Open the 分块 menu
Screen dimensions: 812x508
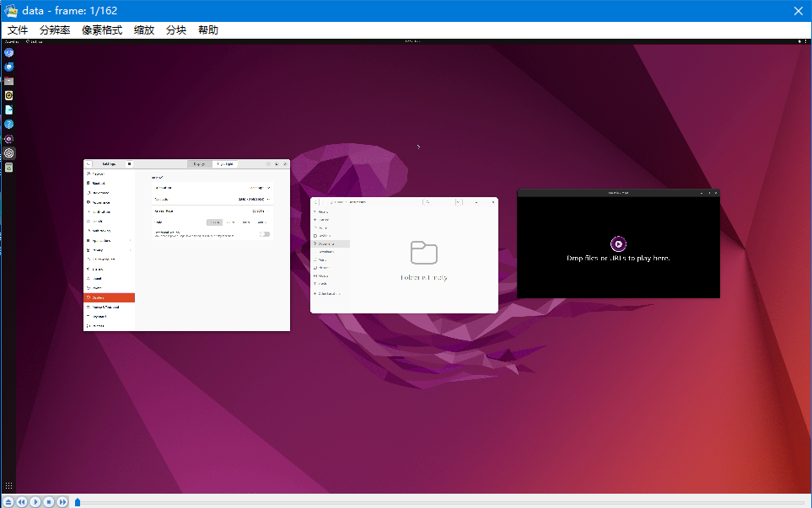click(x=176, y=30)
